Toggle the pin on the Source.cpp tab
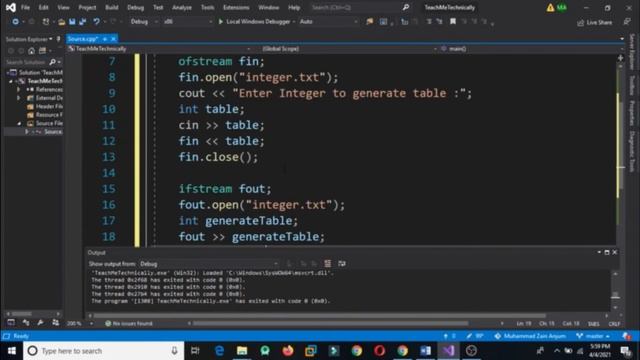Image resolution: width=640 pixels, height=360 pixels. tap(105, 39)
